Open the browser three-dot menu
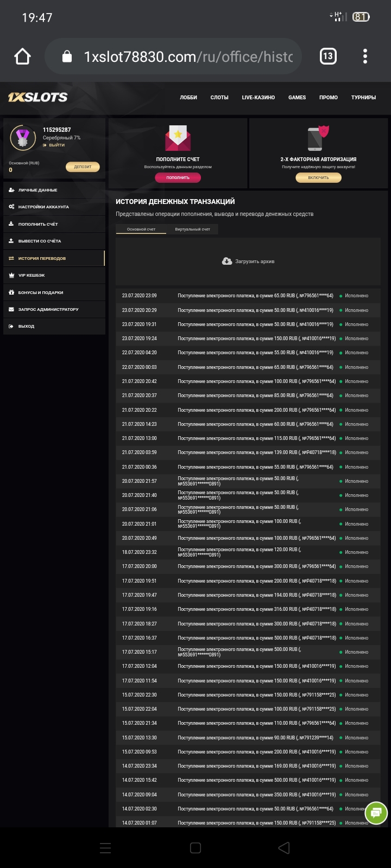391x868 pixels. pyautogui.click(x=365, y=56)
